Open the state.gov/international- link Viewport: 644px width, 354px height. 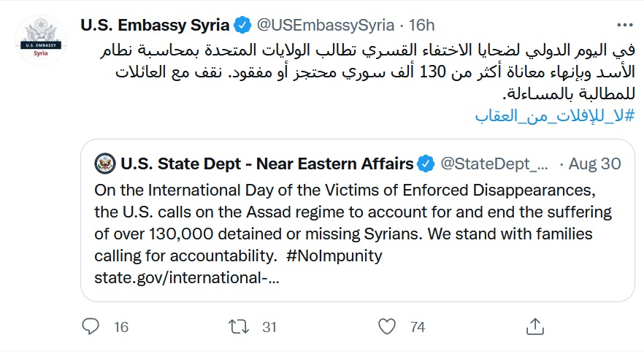point(186,278)
